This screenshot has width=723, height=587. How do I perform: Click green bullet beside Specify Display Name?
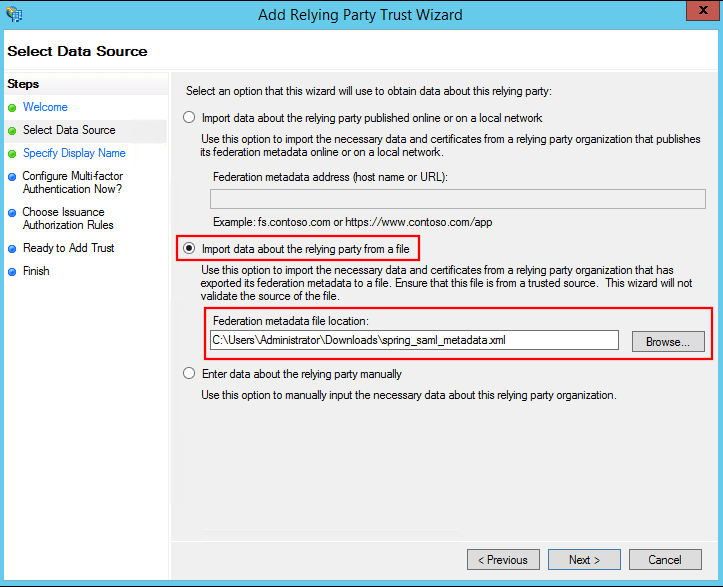[x=12, y=154]
